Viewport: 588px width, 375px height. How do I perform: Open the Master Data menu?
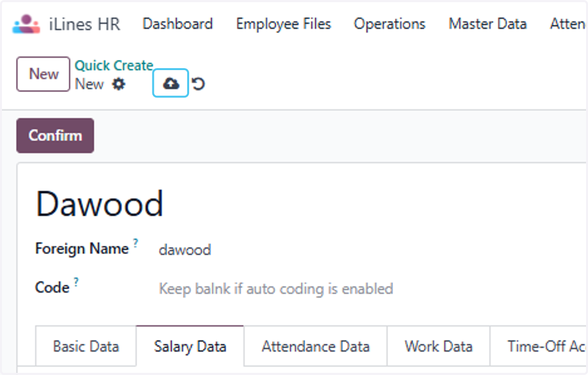488,24
